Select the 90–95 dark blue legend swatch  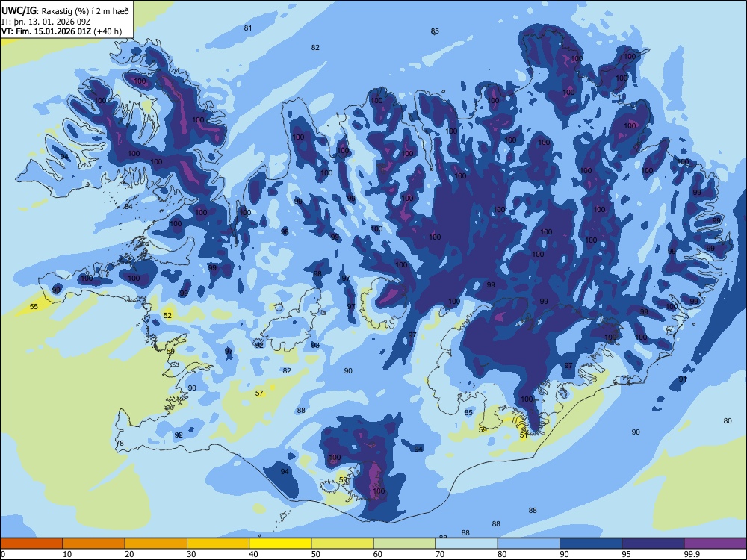coord(591,544)
